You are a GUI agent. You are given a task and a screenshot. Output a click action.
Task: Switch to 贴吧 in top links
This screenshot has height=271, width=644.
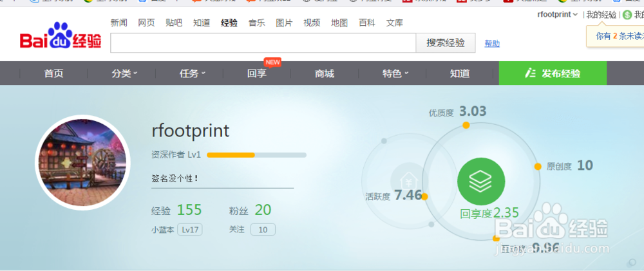(x=174, y=23)
